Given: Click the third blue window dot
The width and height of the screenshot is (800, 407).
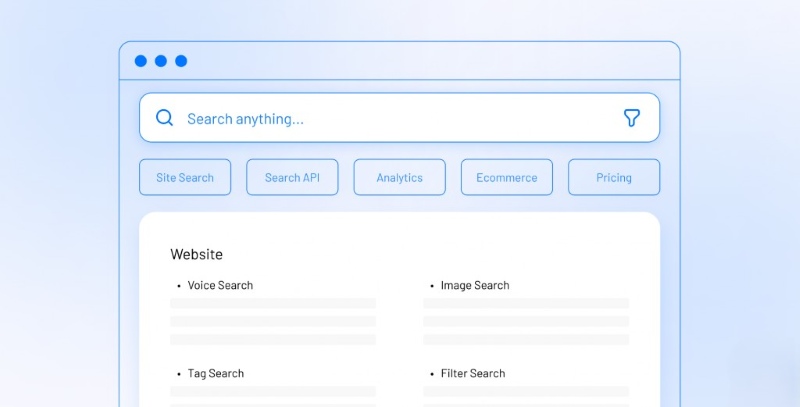Looking at the screenshot, I should [181, 61].
